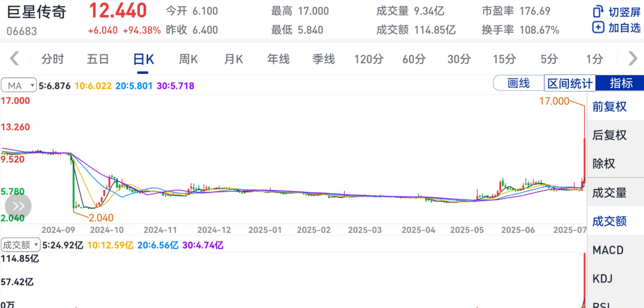Click stock code 06683
The height and width of the screenshot is (308, 644).
(x=21, y=31)
